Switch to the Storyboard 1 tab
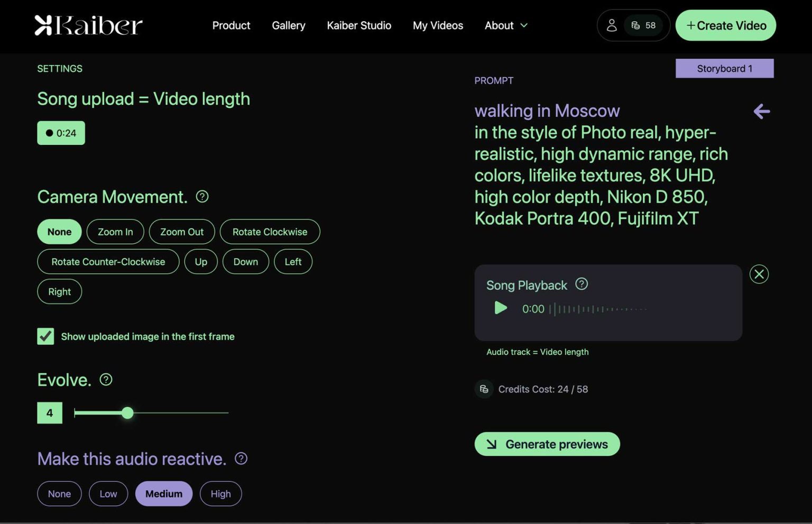 pyautogui.click(x=725, y=68)
